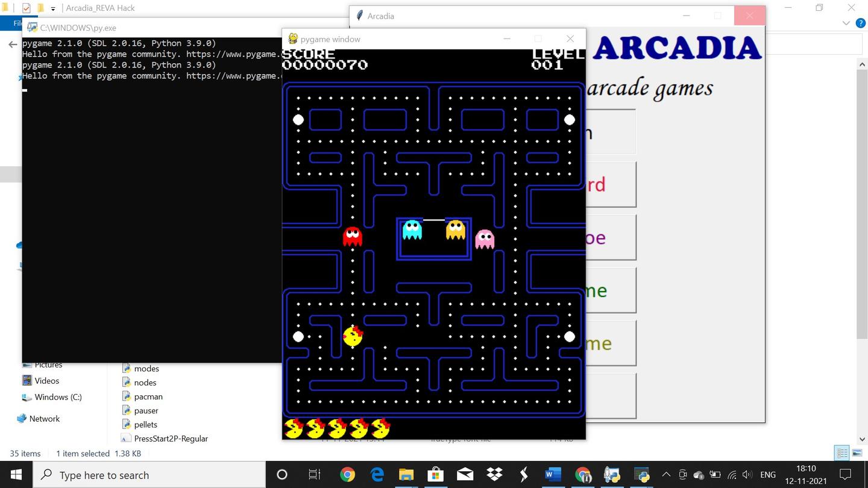The image size is (868, 488).
Task: Select the file named modes
Action: click(146, 369)
